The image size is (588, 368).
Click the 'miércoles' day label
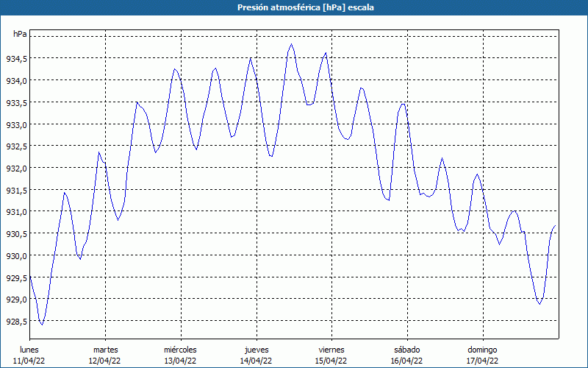pos(180,350)
